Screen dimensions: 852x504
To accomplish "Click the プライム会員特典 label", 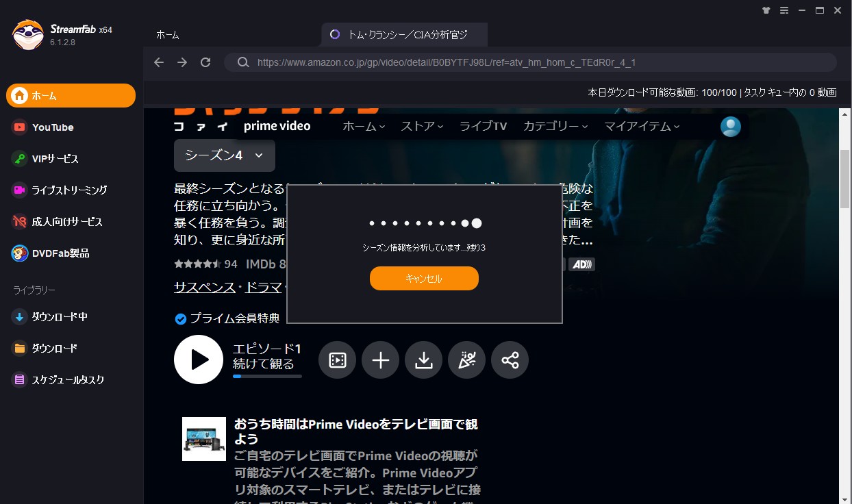I will pos(235,318).
